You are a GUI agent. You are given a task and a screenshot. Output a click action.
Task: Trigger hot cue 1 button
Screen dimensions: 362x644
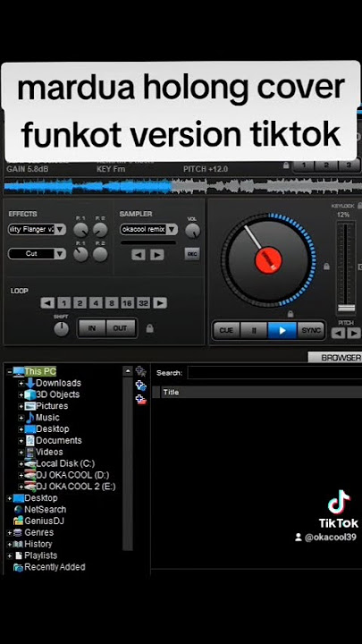coord(304,165)
